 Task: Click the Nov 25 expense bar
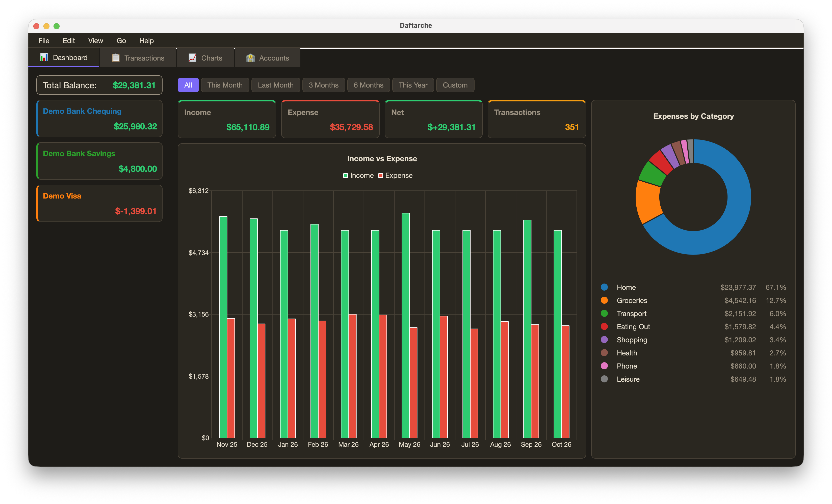click(x=231, y=378)
